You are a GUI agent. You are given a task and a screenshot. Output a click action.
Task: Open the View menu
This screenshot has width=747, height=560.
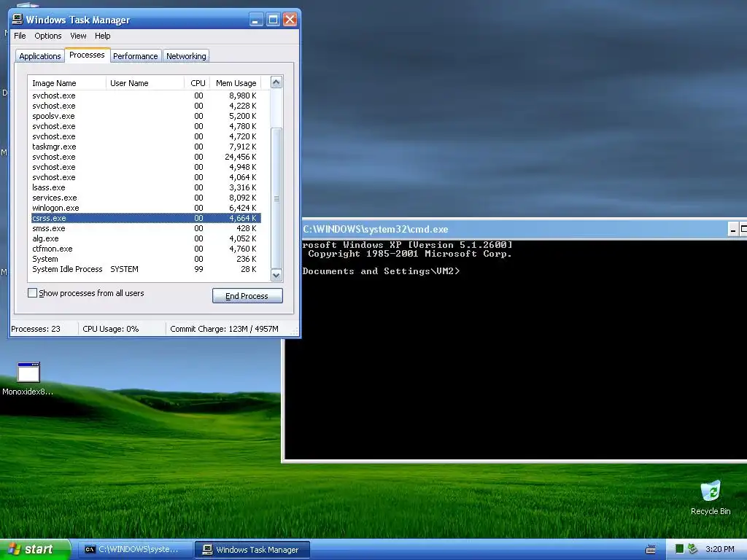[x=78, y=36]
